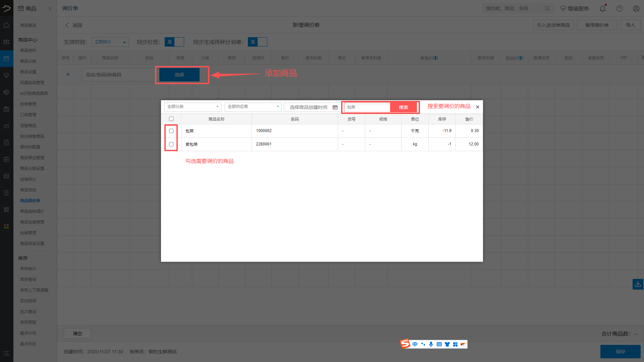Check the box for 包菜 product

coord(171,131)
